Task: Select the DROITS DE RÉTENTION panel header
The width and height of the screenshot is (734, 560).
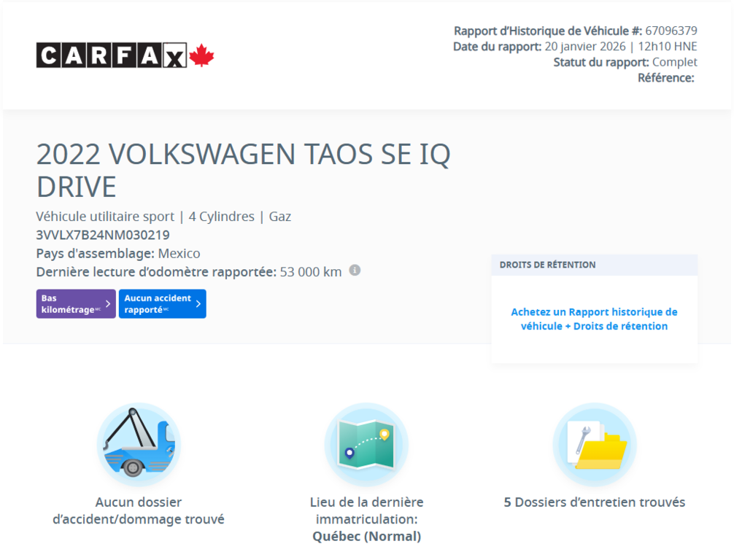Action: click(x=548, y=265)
